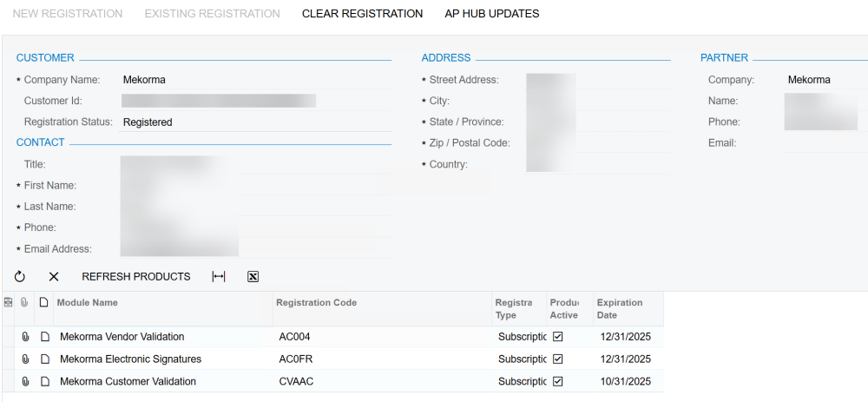Click the contact Phone field
Screen dimensions: 868x402
[x=255, y=227]
